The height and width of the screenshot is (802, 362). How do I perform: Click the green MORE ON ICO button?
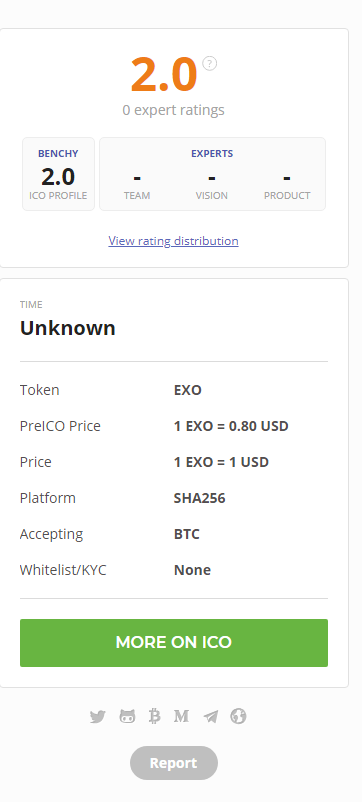point(174,643)
